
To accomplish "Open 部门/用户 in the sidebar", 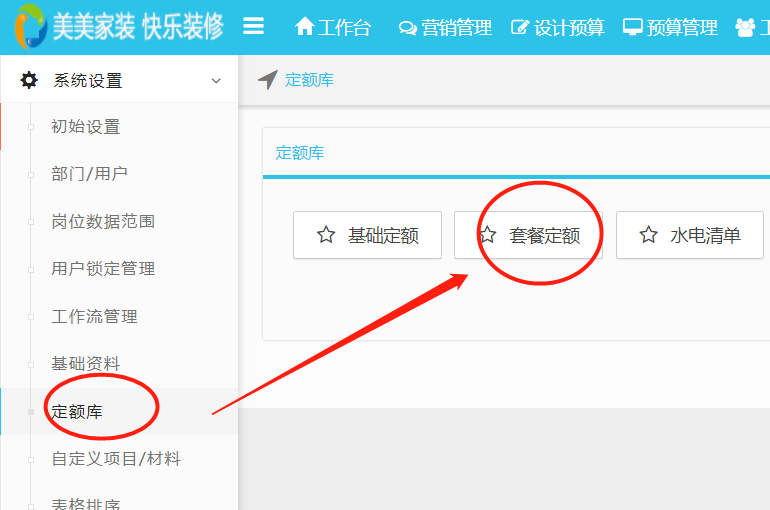I will click(x=89, y=174).
